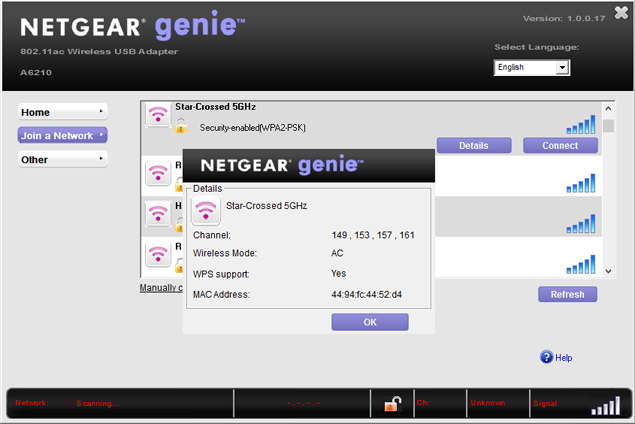Click the Unknown channel value in status bar
Viewport: 635px width, 424px height.
488,403
